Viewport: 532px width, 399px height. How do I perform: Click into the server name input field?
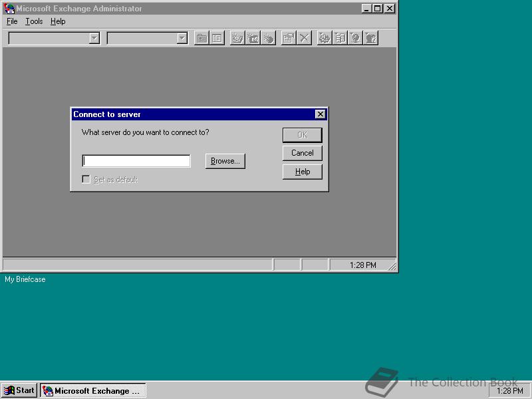tap(136, 161)
